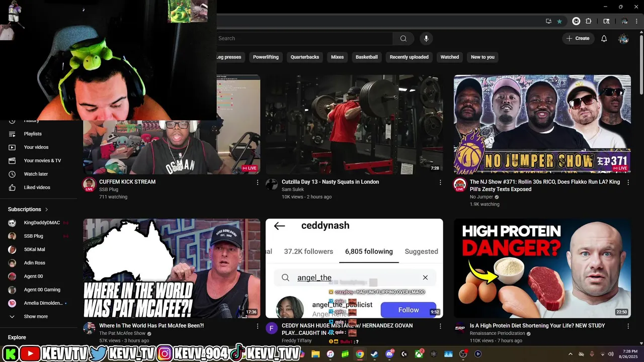Open the Cutzilla Day 13 squat thumbnail
Screen dimensions: 644x362
[354, 124]
